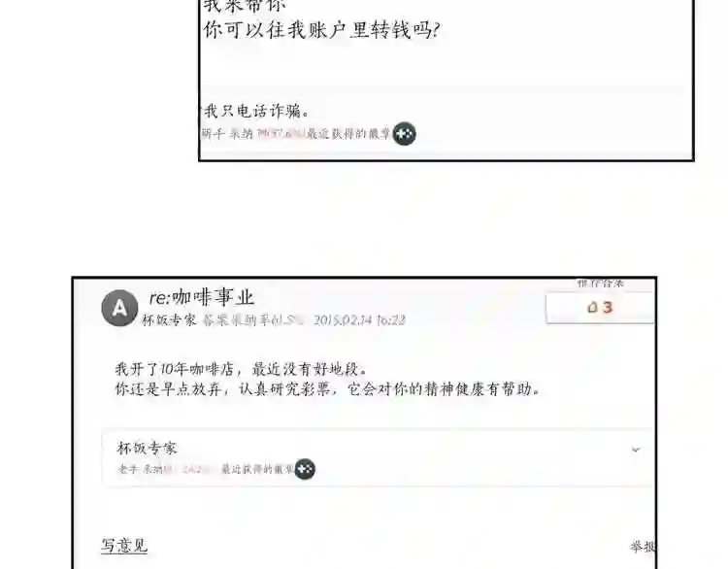This screenshot has height=569, width=728.
Task: Click the reply text '你可以往我账户里转钱吗?'
Action: click(x=321, y=30)
